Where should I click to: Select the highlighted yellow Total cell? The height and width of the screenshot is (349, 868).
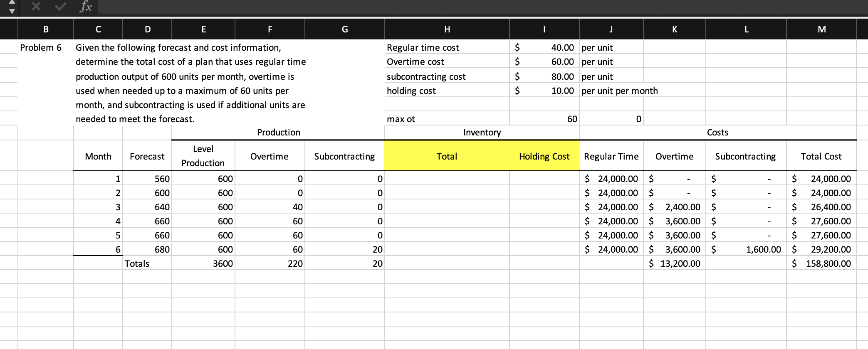coord(446,156)
